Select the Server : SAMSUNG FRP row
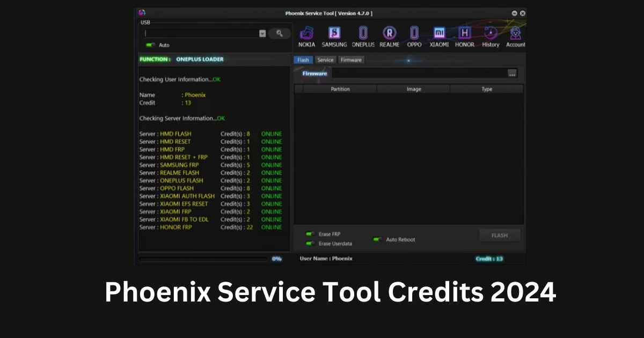Viewport: 644px width, 338px height. [x=210, y=165]
